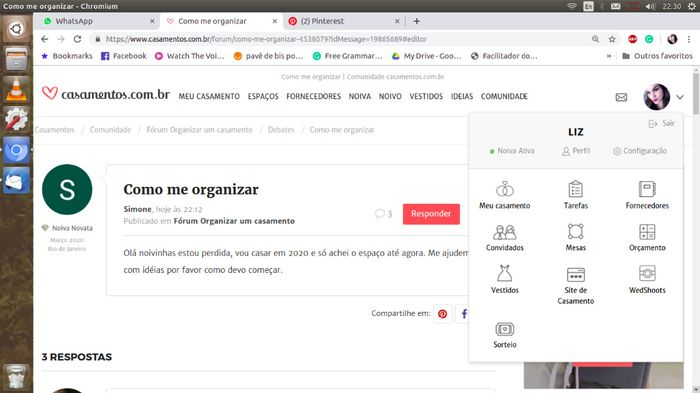This screenshot has height=393, width=700.
Task: Open Fórum Organizar um casamento link in post
Action: point(234,221)
